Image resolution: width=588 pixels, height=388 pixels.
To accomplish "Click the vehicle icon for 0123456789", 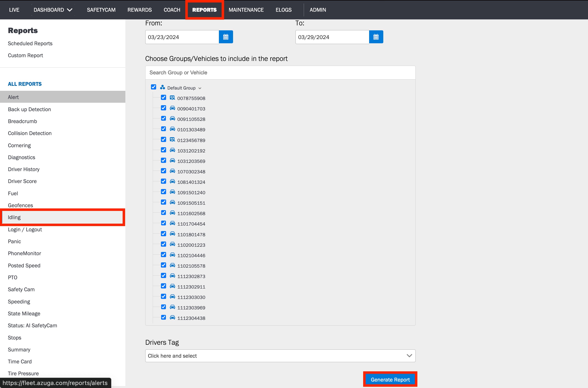I will point(172,140).
